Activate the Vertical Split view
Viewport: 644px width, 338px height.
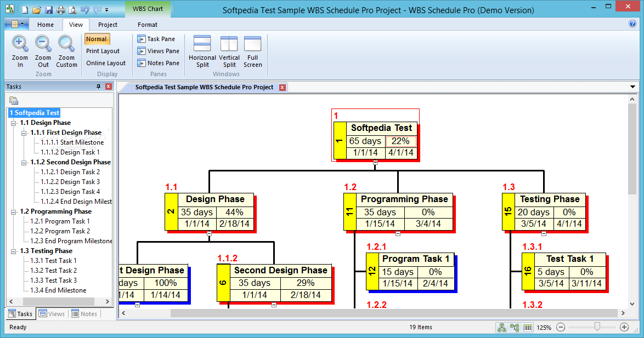click(229, 49)
